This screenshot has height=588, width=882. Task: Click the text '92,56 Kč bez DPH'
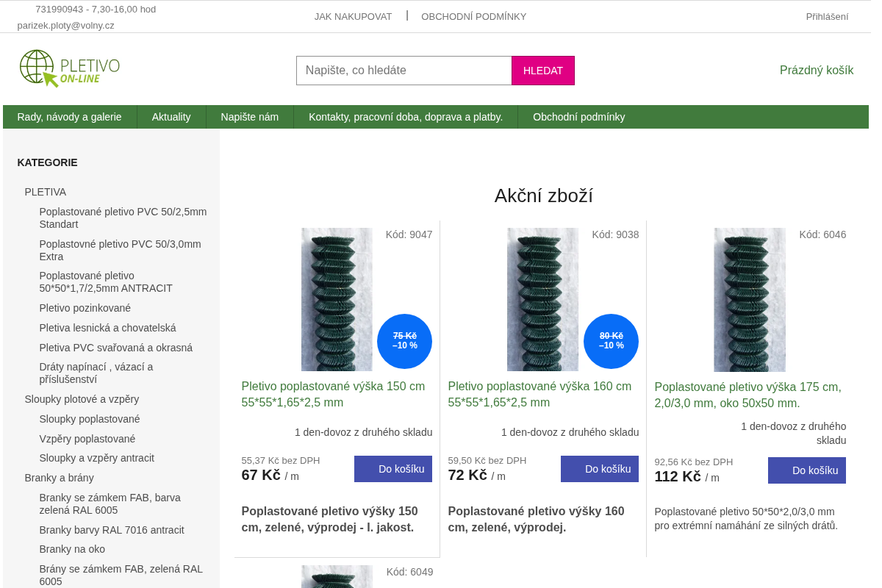tap(694, 462)
